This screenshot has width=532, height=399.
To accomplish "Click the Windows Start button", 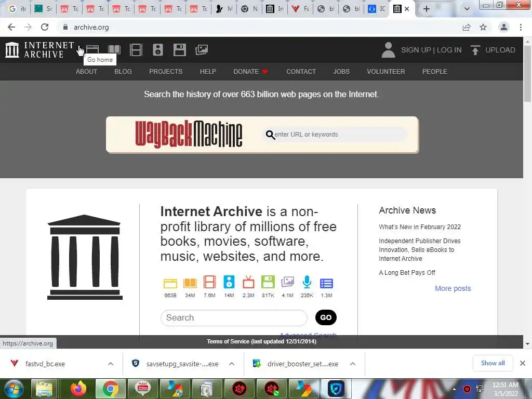I will point(14,389).
